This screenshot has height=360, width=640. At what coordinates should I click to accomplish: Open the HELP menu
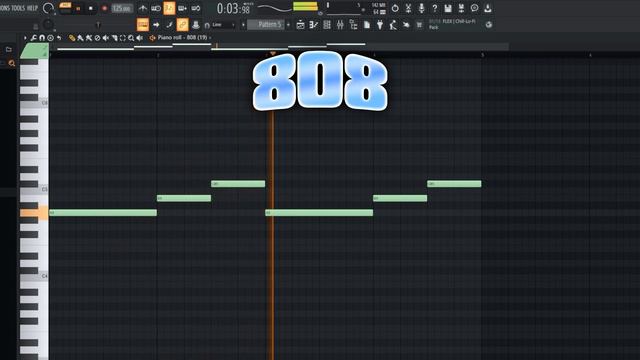pos(33,8)
